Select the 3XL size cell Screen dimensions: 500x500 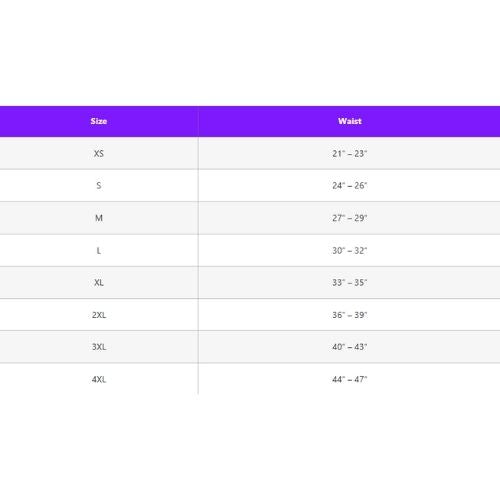coord(99,347)
